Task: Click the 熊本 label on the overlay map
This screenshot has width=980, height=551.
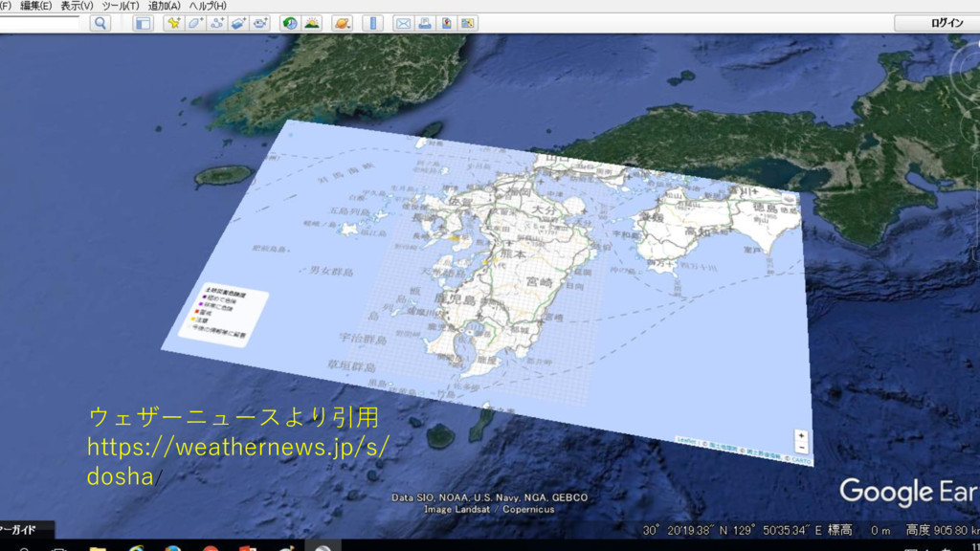Action: pos(514,253)
